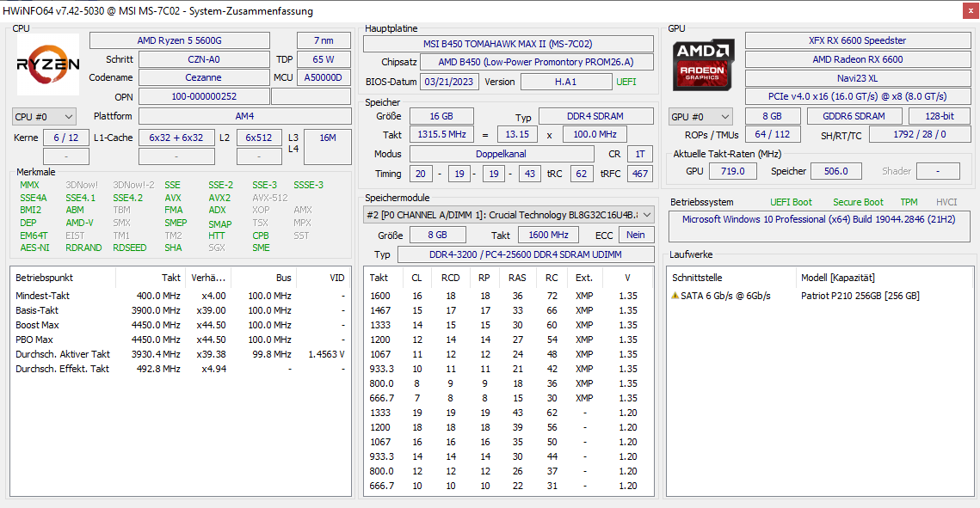Click the AMD Radeon RX 6600 field
Image resolution: width=980 pixels, height=508 pixels.
[x=858, y=59]
